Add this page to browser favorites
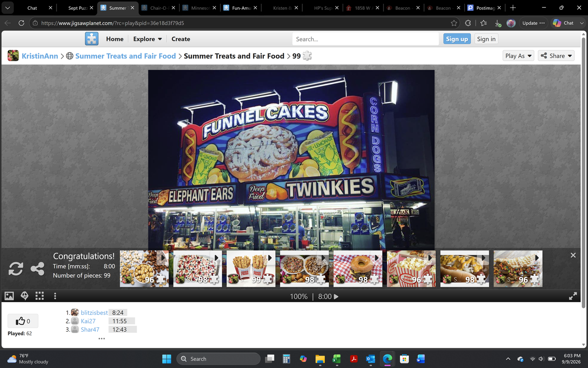This screenshot has height=368, width=588. click(454, 23)
